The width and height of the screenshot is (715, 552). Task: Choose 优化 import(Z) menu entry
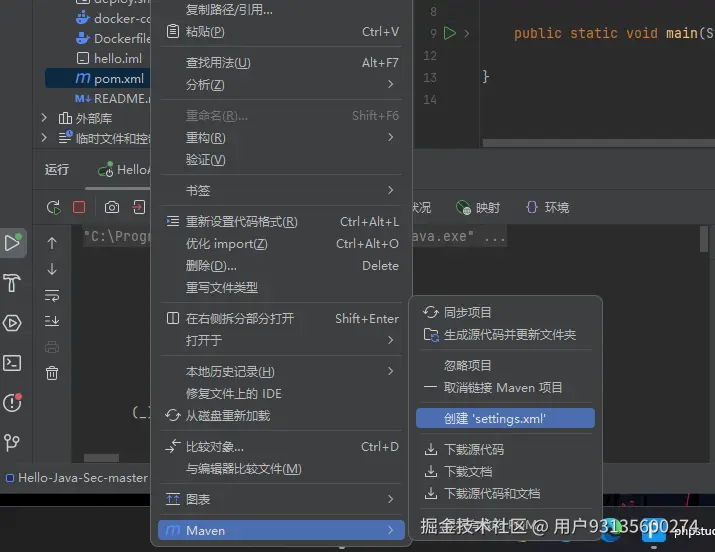pos(281,244)
